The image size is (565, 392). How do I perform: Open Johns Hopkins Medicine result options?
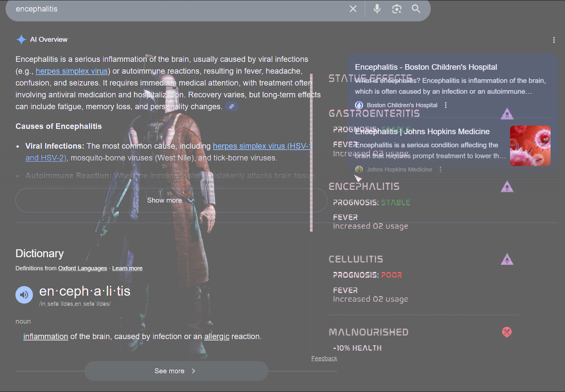tap(440, 170)
